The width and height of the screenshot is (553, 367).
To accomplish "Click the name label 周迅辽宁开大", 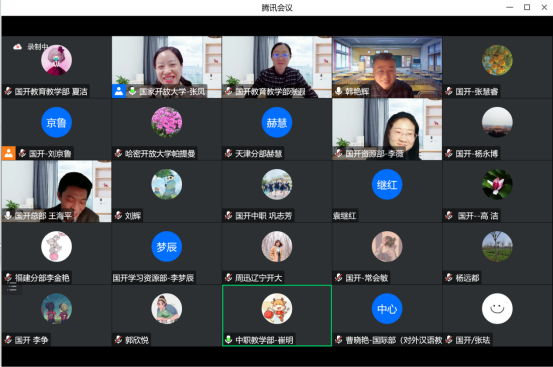I will pos(259,278).
